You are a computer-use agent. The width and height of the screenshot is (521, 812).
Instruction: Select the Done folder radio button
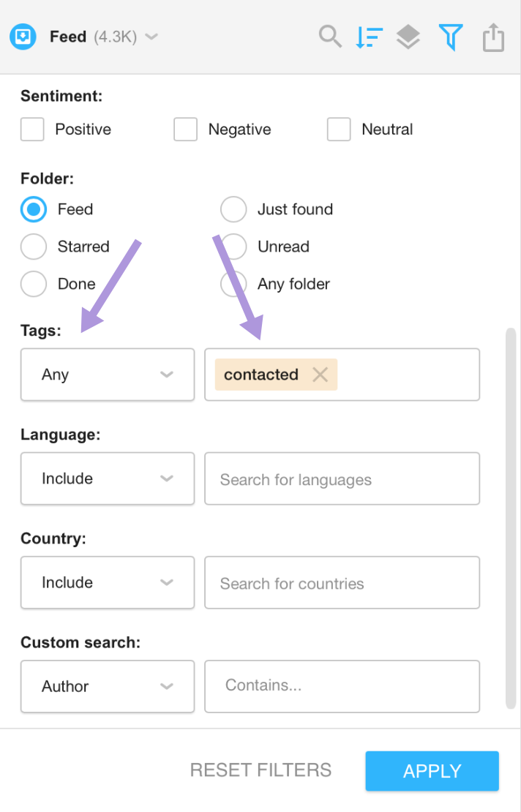(34, 284)
